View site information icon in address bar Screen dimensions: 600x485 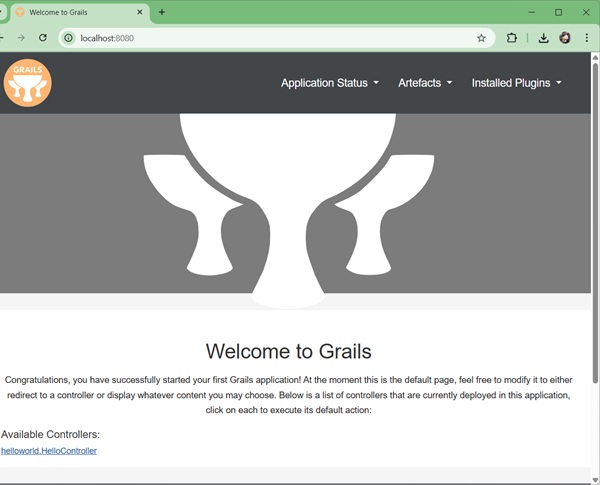coord(68,38)
